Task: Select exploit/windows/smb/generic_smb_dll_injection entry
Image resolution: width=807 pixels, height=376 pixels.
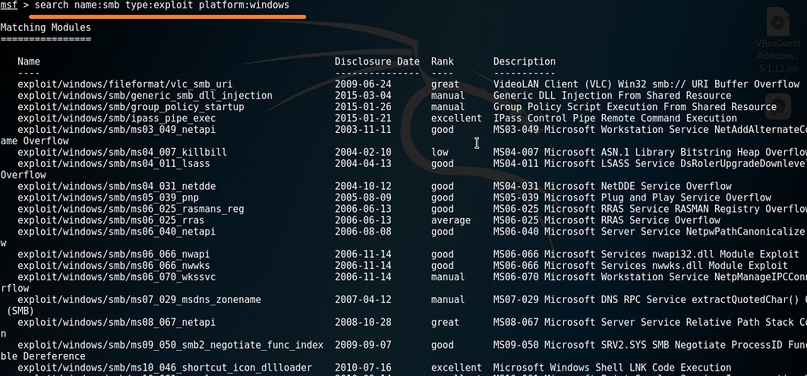Action: pos(145,96)
